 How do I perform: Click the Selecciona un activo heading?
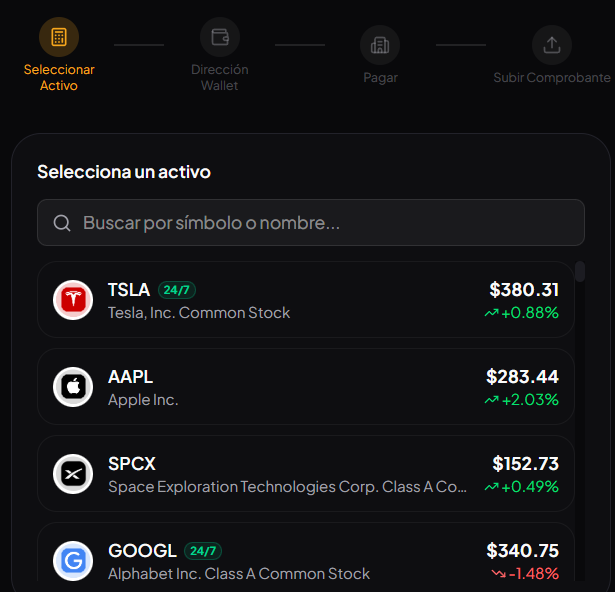[124, 172]
